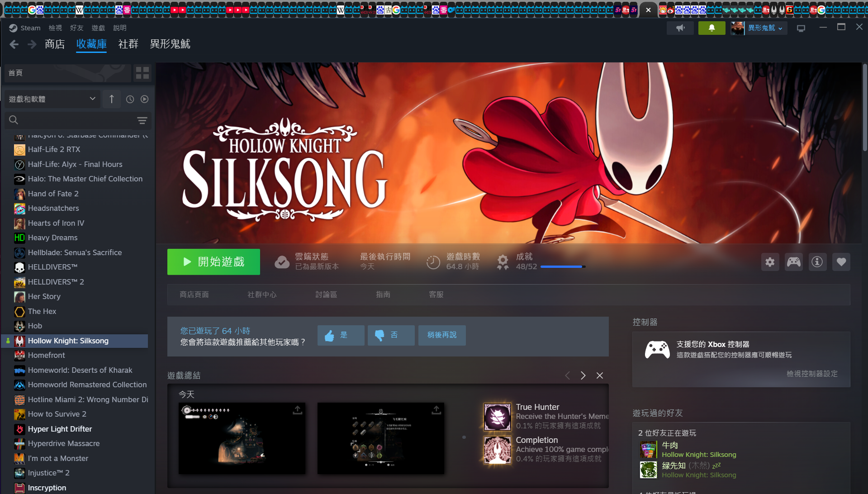The image size is (868, 494).
Task: Open the 說明 menu
Action: [x=120, y=28]
